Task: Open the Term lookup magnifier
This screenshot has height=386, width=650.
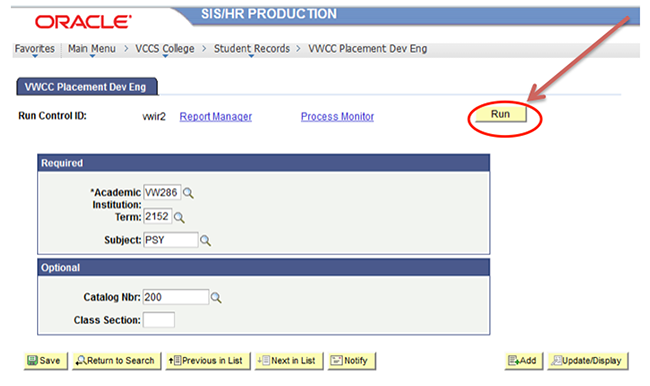Action: tap(179, 217)
